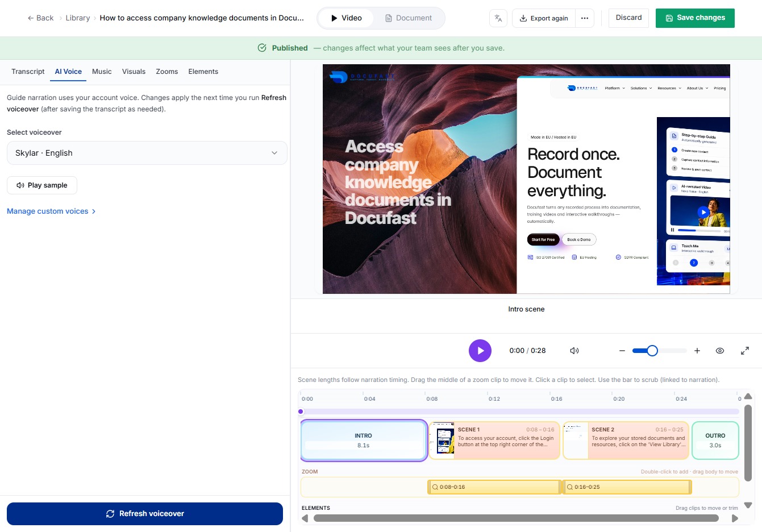Image resolution: width=762 pixels, height=532 pixels.
Task: Toggle the eye preview visibility icon
Action: (720, 351)
